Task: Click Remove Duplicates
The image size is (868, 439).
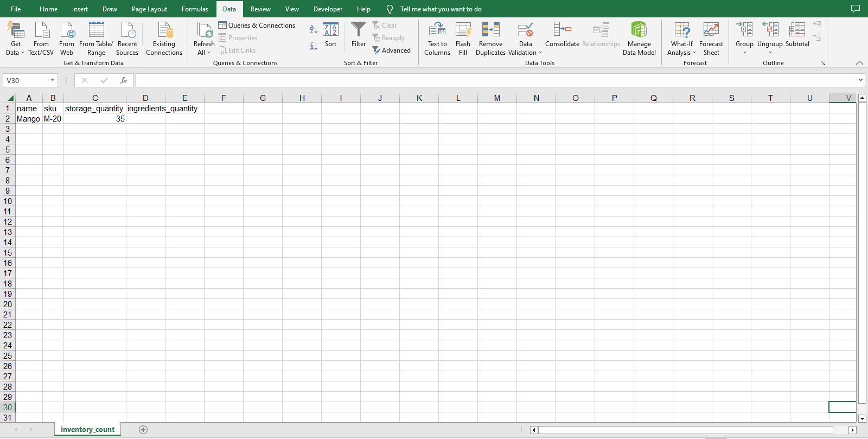Action: coord(490,39)
